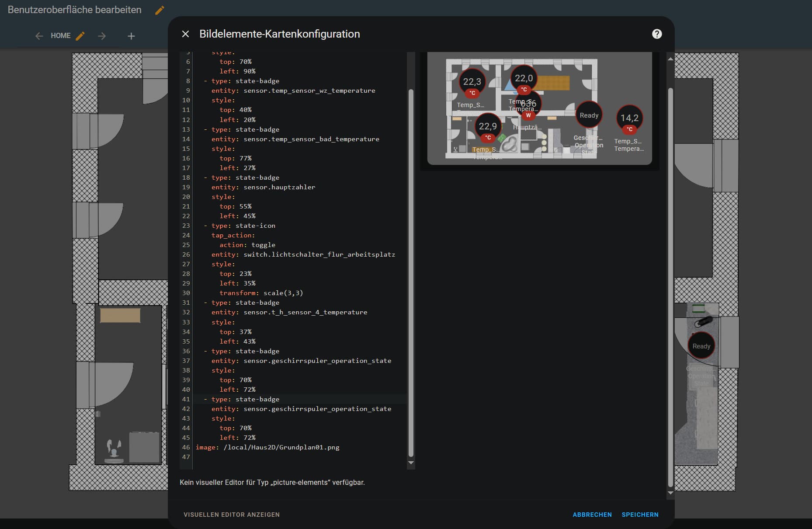Move view left with back arrow
The width and height of the screenshot is (812, 529).
tap(39, 36)
